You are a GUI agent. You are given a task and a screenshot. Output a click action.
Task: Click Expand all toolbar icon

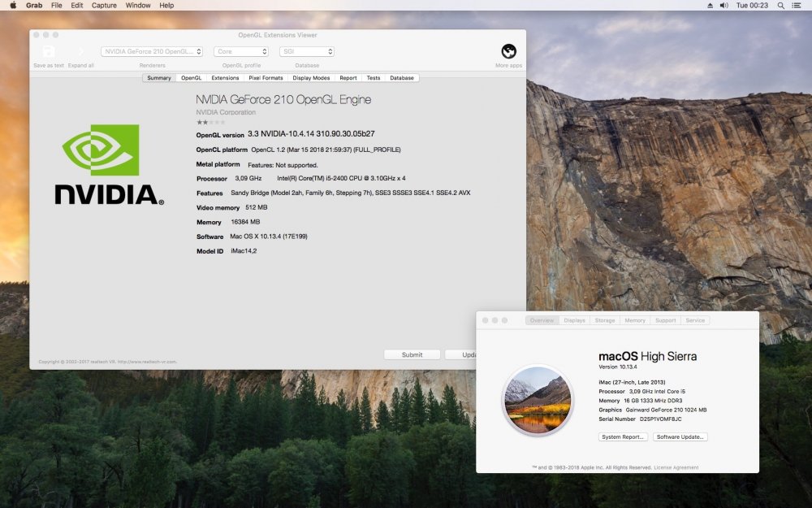point(80,51)
